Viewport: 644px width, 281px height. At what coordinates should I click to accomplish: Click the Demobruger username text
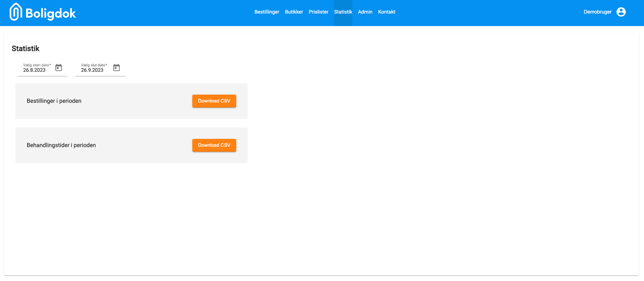tap(598, 12)
